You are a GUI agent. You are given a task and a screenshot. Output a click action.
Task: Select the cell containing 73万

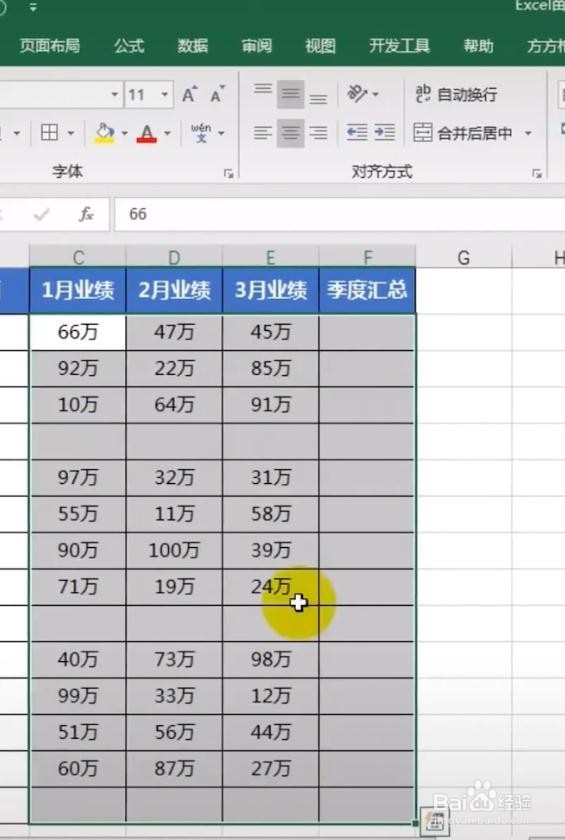pos(174,659)
